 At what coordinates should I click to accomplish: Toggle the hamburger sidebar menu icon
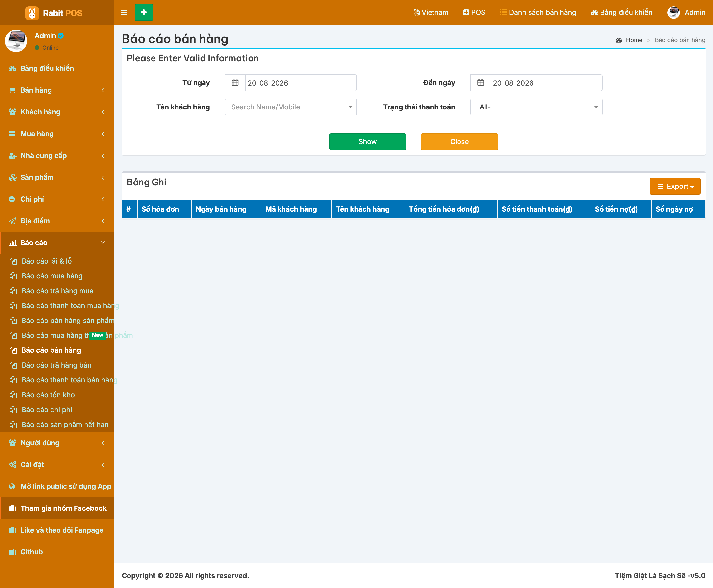click(x=124, y=13)
